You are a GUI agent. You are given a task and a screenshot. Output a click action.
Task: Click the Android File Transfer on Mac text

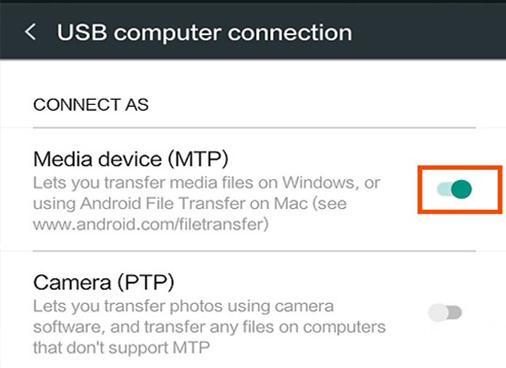194,203
